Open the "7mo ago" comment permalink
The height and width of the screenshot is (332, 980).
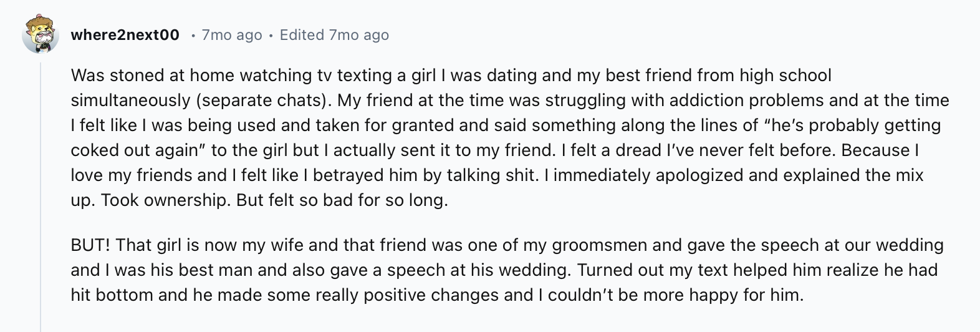(232, 35)
